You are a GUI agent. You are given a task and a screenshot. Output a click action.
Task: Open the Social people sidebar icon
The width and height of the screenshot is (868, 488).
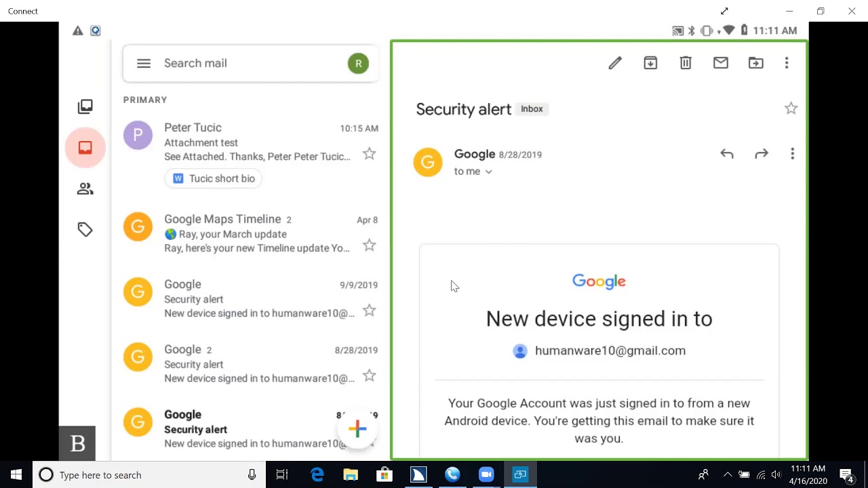point(85,189)
